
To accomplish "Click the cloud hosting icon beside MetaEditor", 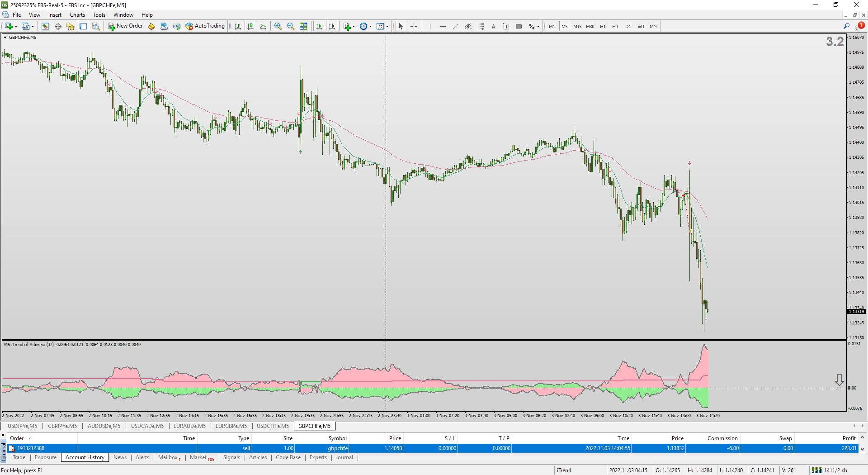I will click(x=164, y=26).
